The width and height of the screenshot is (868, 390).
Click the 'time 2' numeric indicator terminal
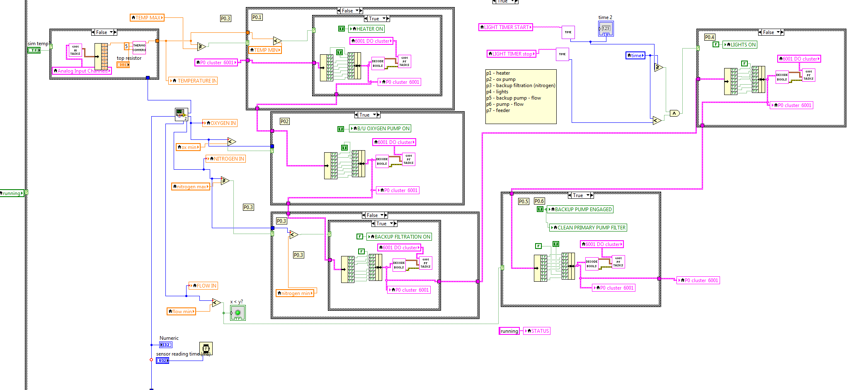[x=606, y=29]
